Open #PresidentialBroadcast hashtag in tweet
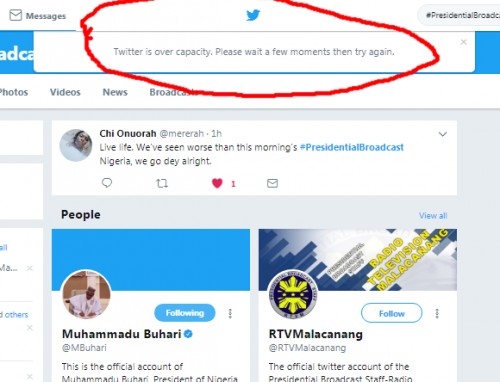The width and height of the screenshot is (500, 382). coord(352,147)
